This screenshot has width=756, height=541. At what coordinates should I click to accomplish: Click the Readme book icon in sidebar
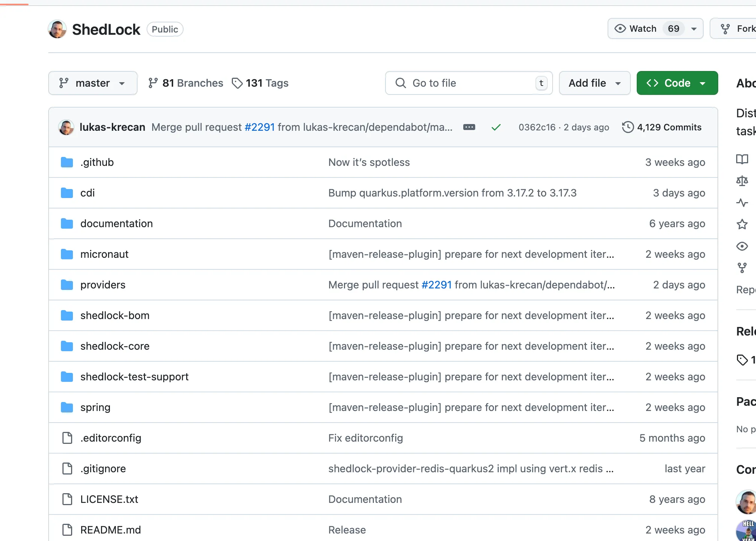click(742, 160)
